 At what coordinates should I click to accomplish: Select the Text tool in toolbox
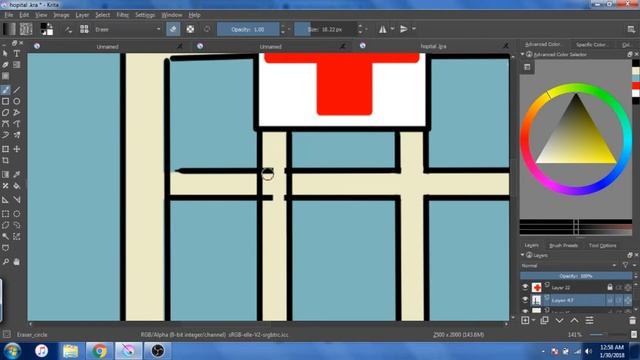tap(17, 53)
